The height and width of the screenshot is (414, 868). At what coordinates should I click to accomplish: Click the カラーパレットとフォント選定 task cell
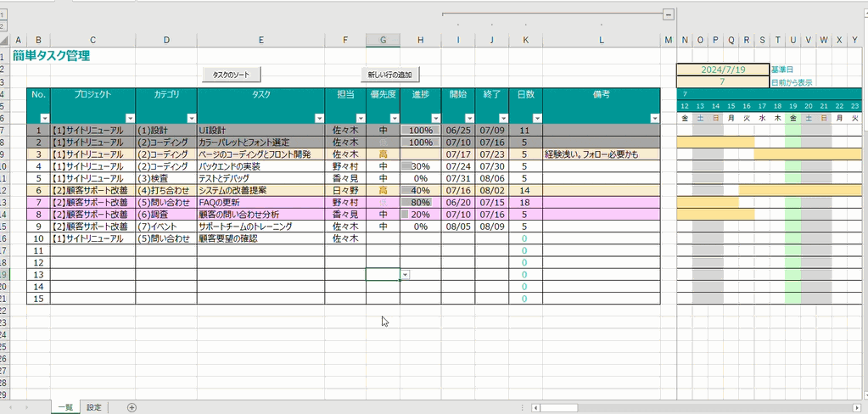tap(260, 143)
